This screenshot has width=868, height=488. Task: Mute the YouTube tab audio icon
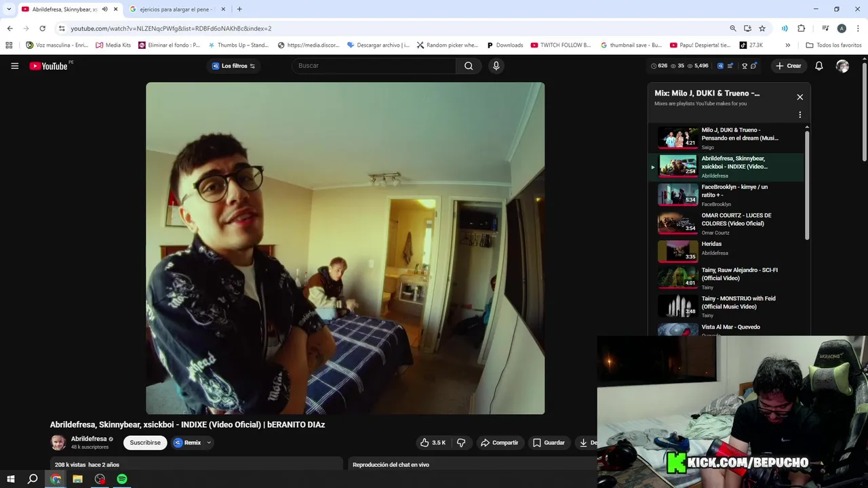point(104,9)
